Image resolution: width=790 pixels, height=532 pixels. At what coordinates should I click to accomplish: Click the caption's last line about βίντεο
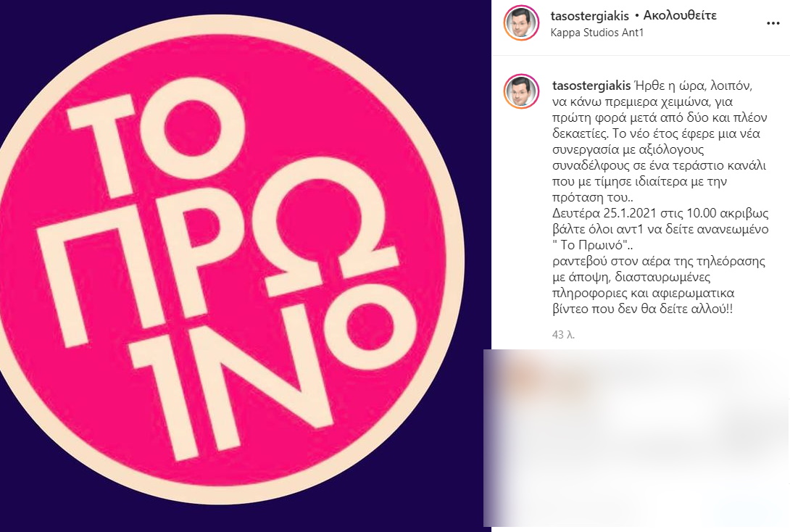pos(642,309)
